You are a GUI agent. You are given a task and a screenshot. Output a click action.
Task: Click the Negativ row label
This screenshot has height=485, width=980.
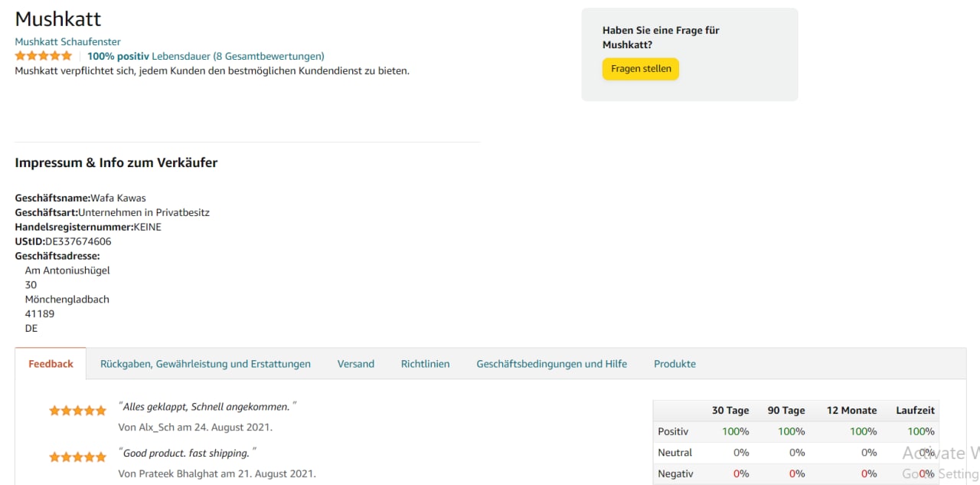pos(675,474)
